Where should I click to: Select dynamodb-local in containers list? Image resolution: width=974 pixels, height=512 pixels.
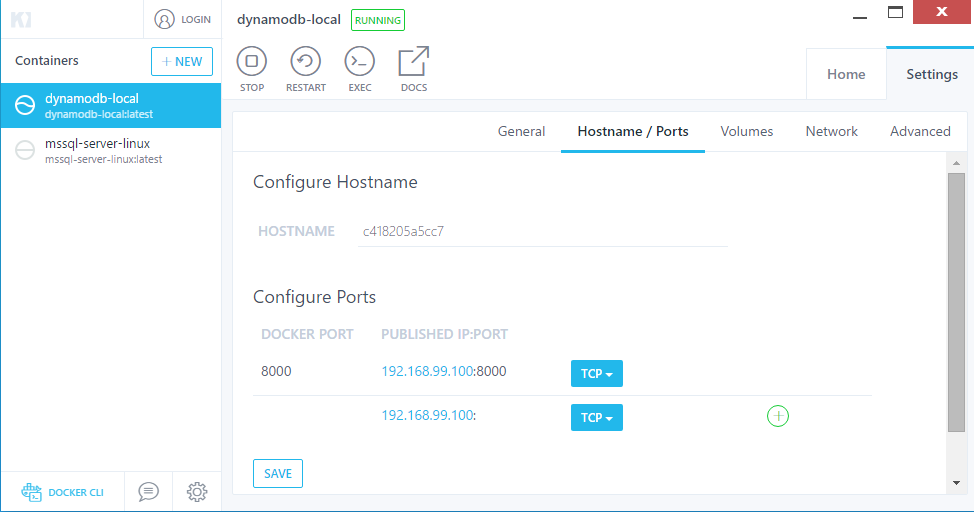tap(111, 106)
